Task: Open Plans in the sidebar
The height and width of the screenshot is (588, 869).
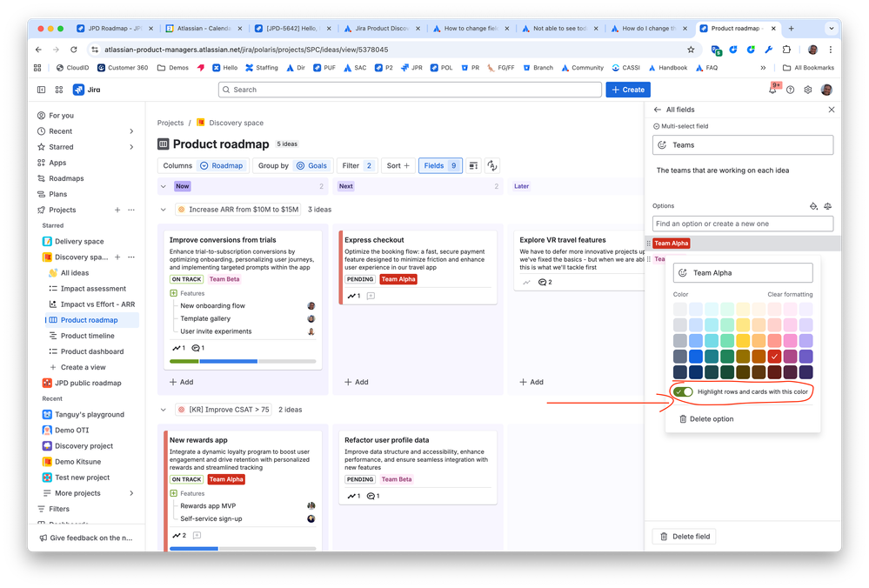Action: coord(57,194)
